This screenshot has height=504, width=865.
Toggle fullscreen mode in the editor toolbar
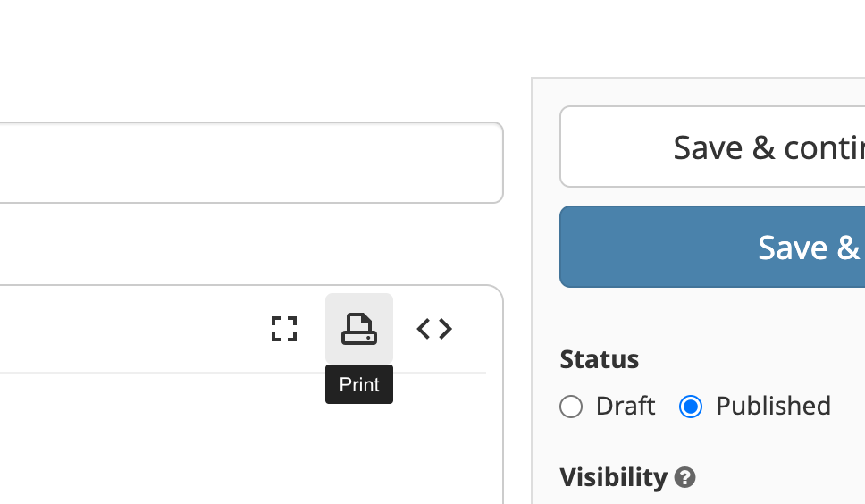[x=284, y=329]
